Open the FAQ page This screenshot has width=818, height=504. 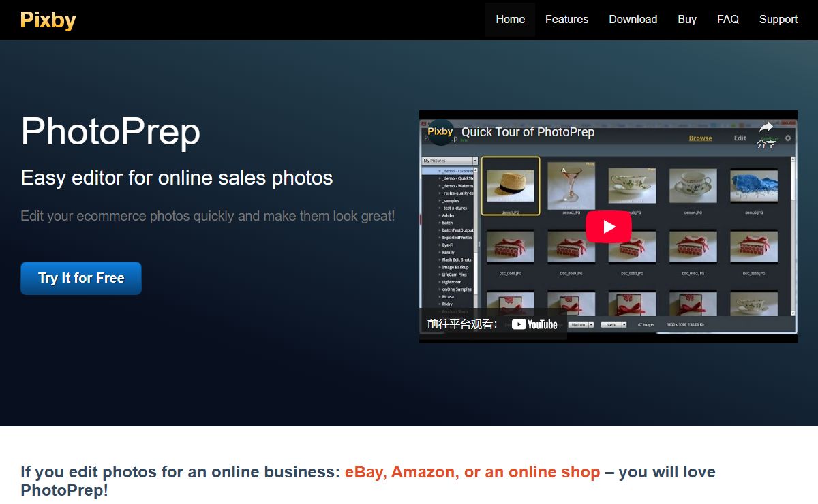(x=727, y=19)
